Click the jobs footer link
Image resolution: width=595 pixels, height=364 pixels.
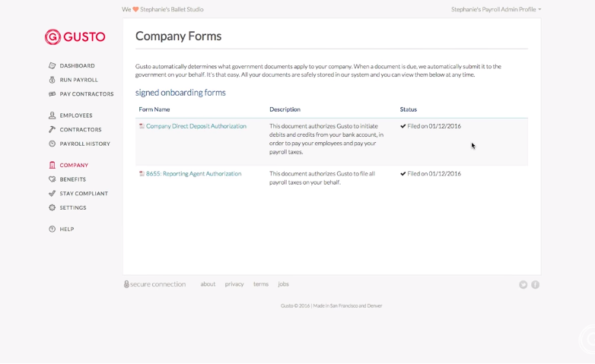(284, 284)
